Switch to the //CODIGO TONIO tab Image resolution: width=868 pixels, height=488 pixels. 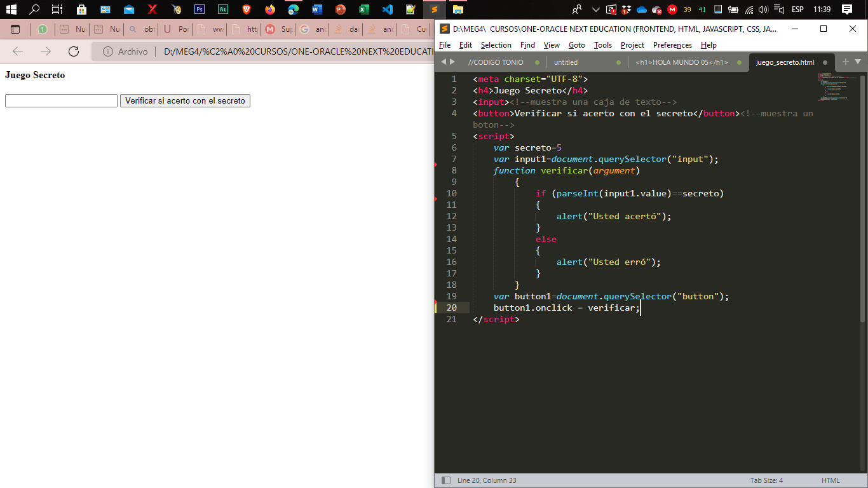[x=496, y=62]
